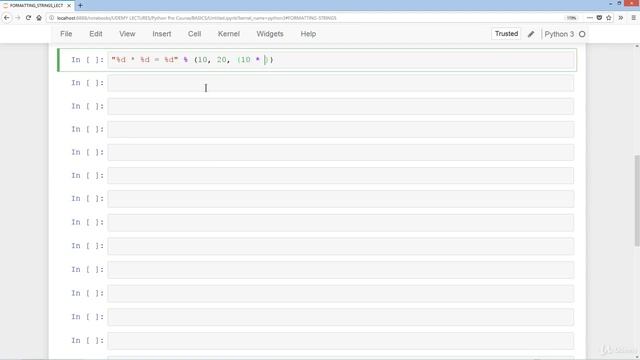Image resolution: width=640 pixels, height=360 pixels.
Task: Click the kernel idle circle indicator
Action: click(582, 34)
